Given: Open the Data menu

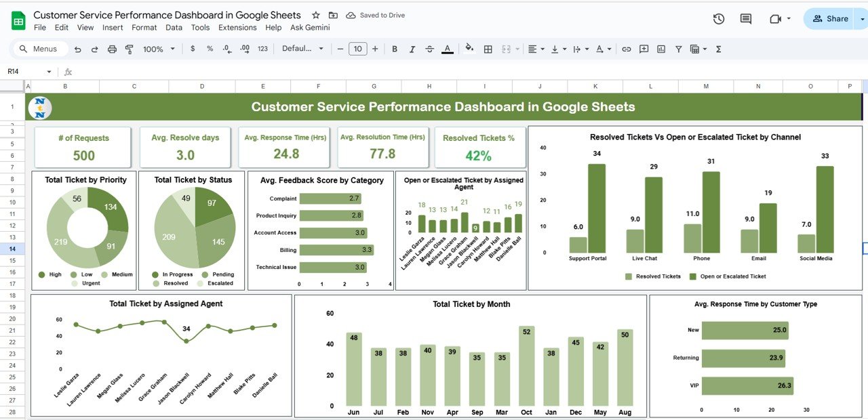Looking at the screenshot, I should coord(174,28).
